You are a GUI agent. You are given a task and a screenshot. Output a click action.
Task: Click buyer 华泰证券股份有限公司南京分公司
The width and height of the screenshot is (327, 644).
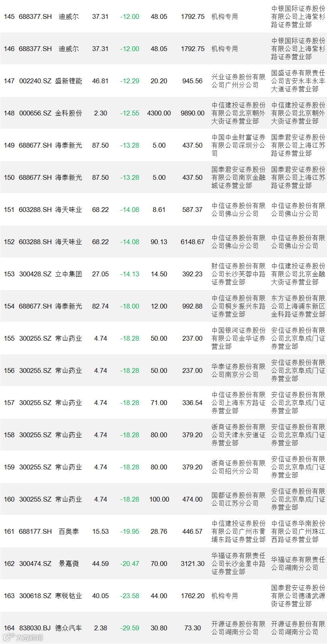(x=239, y=370)
